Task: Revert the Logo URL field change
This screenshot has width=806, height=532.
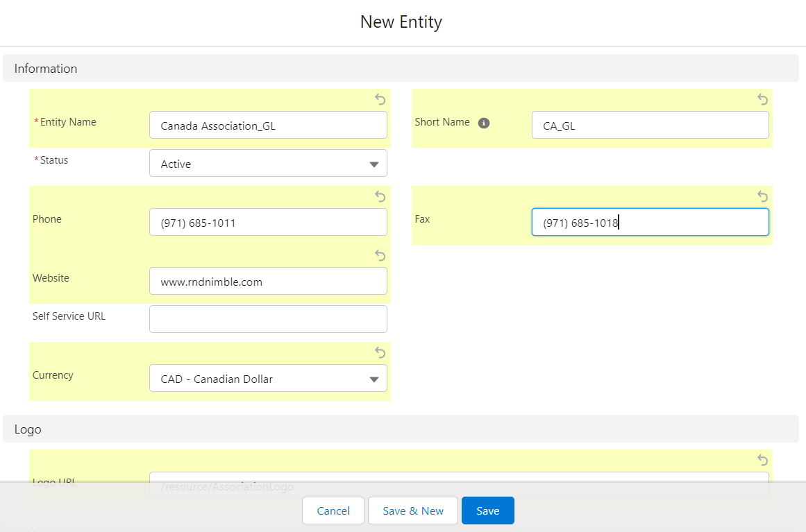Action: pyautogui.click(x=762, y=460)
